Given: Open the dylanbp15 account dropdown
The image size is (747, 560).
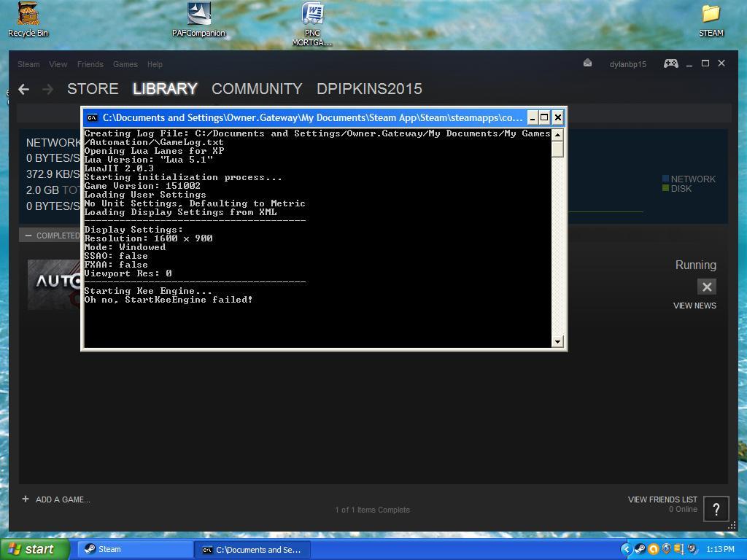Looking at the screenshot, I should click(x=627, y=64).
